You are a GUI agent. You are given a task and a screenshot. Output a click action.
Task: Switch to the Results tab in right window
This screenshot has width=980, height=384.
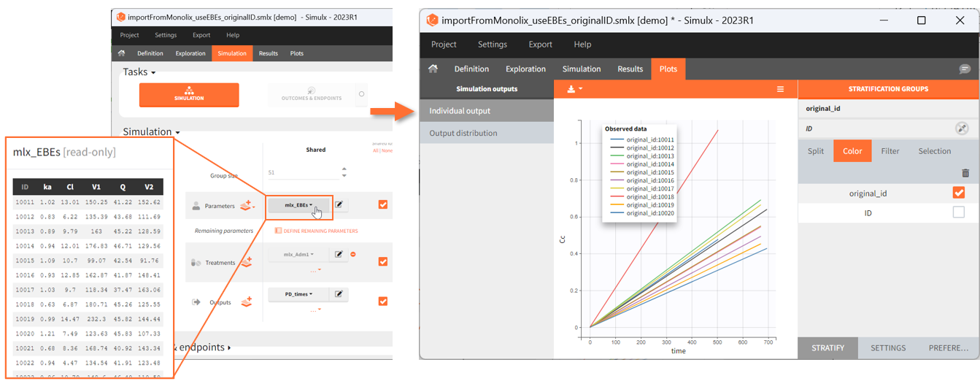point(630,69)
